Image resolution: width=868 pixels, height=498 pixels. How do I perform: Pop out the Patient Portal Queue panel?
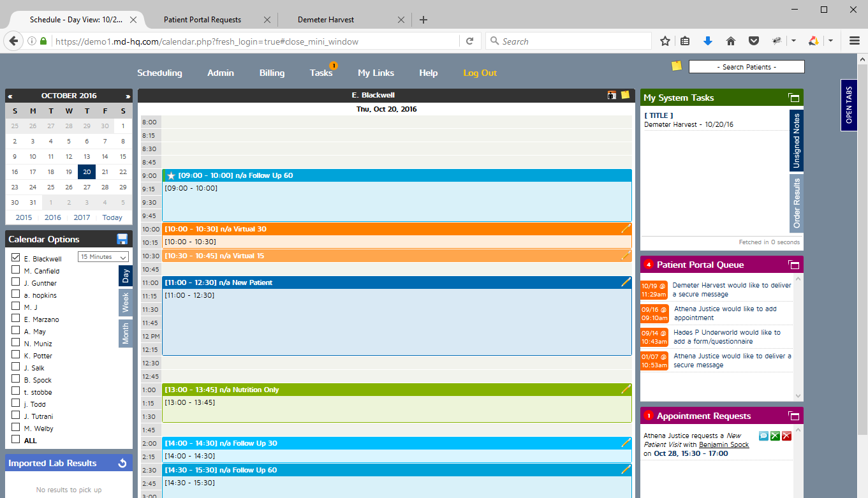[793, 264]
